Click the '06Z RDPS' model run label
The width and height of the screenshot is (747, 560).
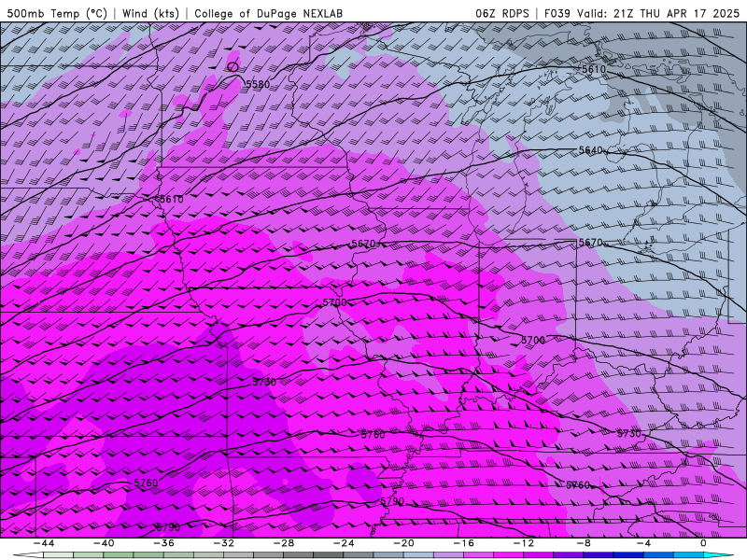502,13
